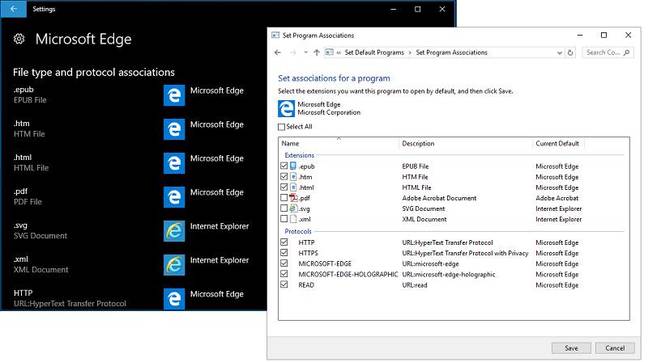Click Set Default Programs breadcrumb
648x362 pixels.
[x=374, y=52]
